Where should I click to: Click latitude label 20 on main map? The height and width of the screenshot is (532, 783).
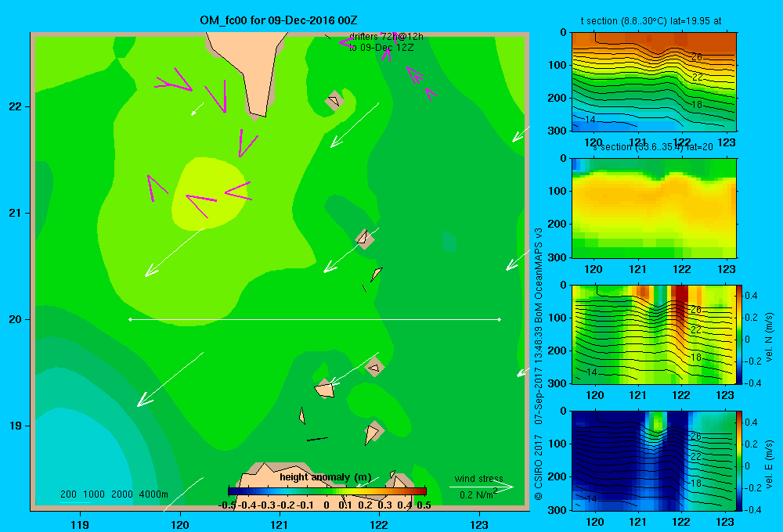(x=15, y=319)
